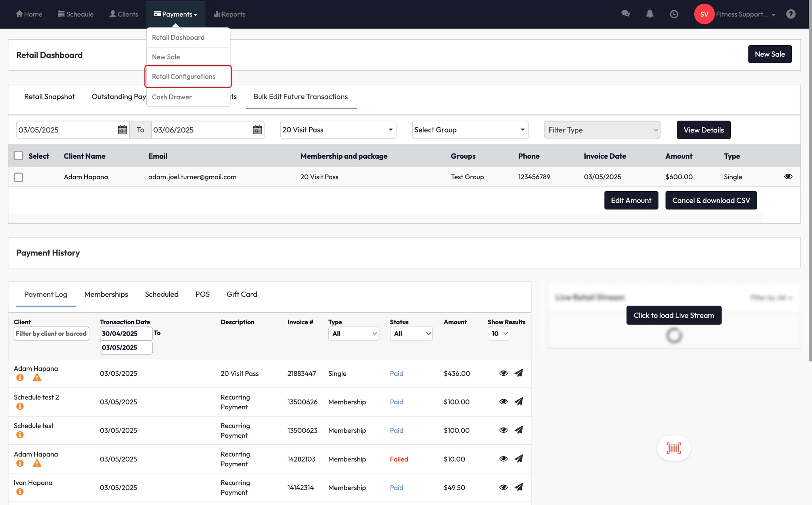Click the notifications bell icon

(x=649, y=14)
